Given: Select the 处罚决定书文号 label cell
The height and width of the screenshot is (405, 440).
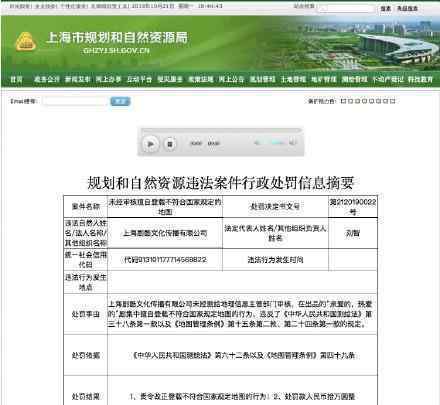Looking at the screenshot, I should click(275, 207).
